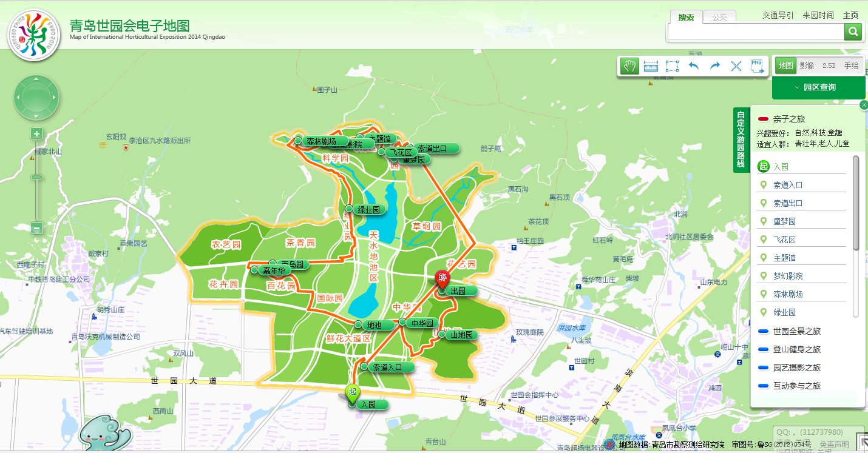
Task: Select the ruler distance measure tool
Action: 651,66
